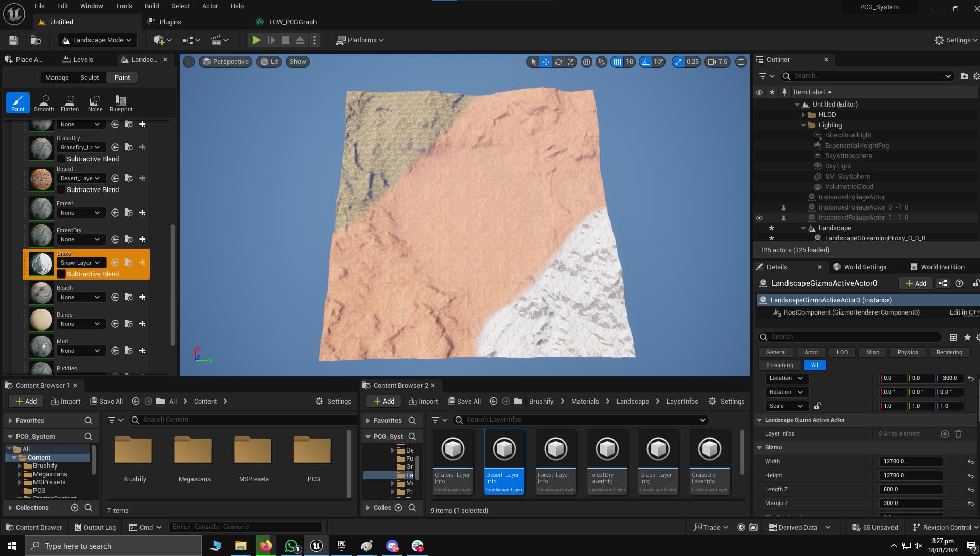The image size is (980, 556).
Task: Remove all Layer Infos array elements
Action: (x=958, y=434)
